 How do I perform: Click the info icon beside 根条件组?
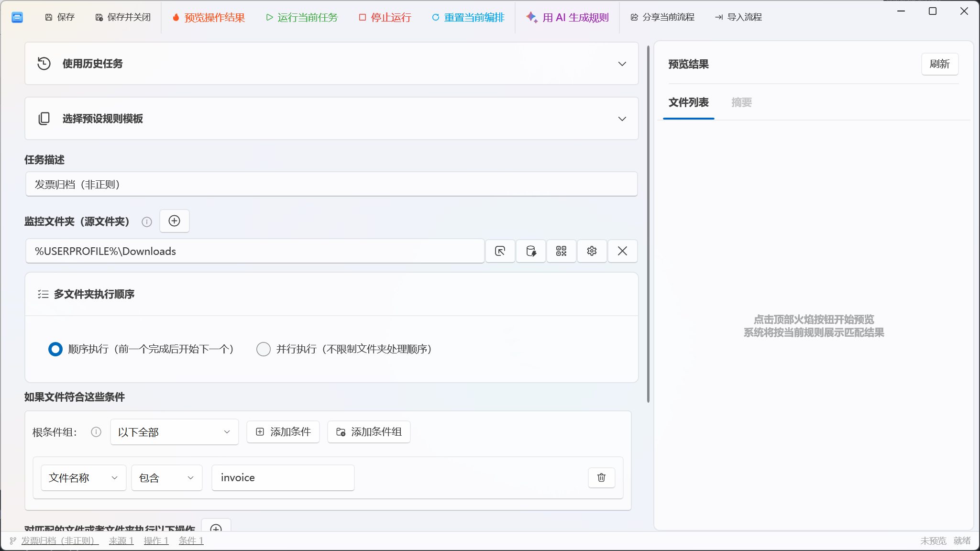click(x=96, y=432)
